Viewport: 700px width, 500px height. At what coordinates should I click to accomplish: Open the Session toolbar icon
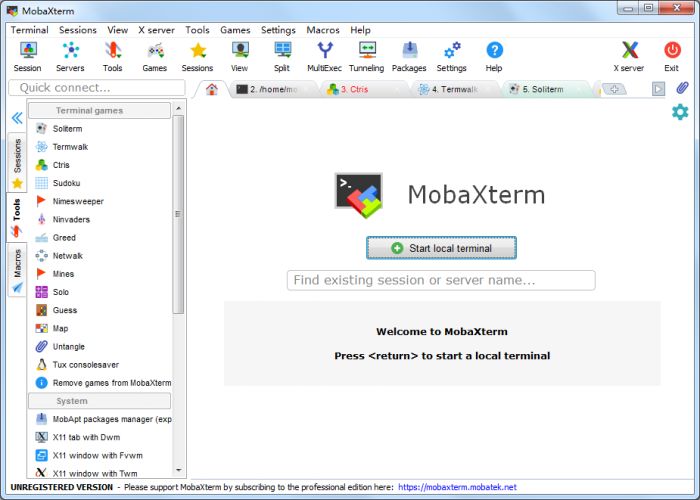coord(28,57)
